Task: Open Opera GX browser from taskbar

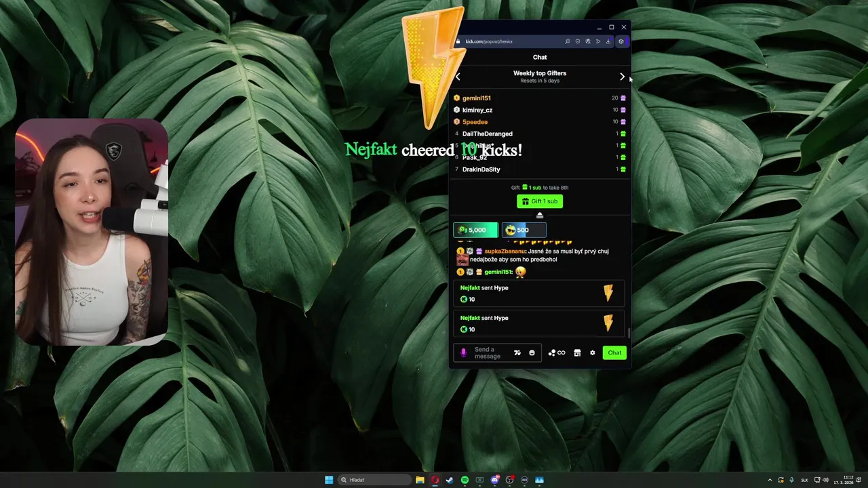Action: coord(435,480)
